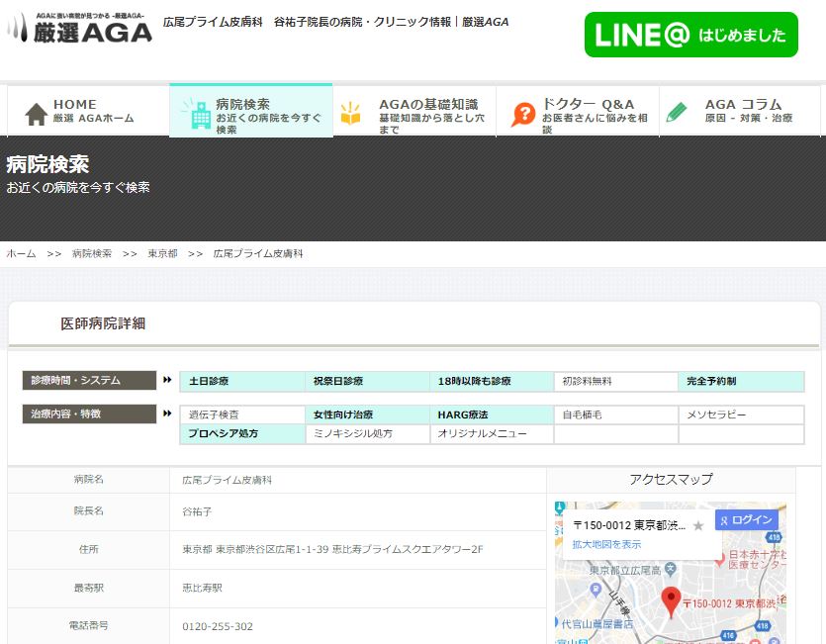Select the 祝祭日診療 cell
Image resolution: width=826 pixels, height=644 pixels.
point(367,381)
